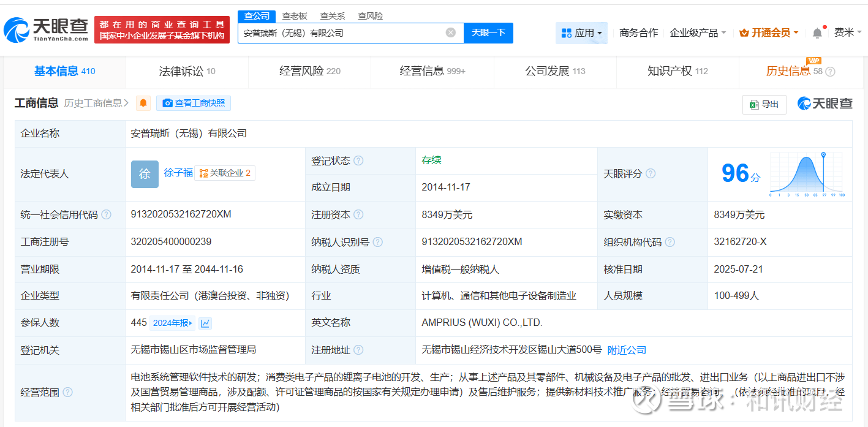Click the help icon next to 统一社会信用代码

[x=106, y=214]
